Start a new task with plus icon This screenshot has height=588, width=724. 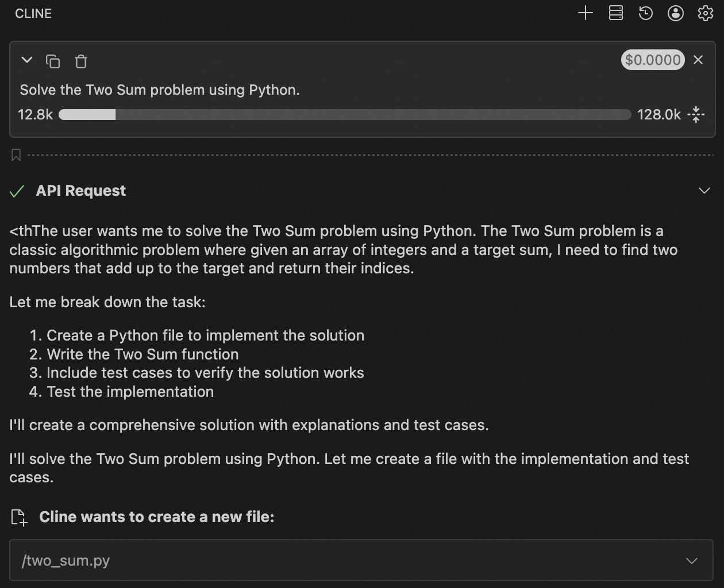coord(585,13)
